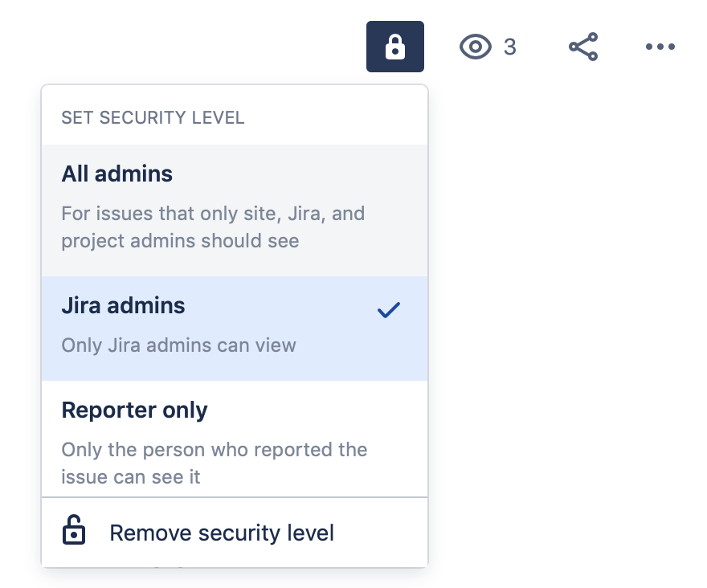707x588 pixels.
Task: Toggle the eye watch icon
Action: pos(476,47)
